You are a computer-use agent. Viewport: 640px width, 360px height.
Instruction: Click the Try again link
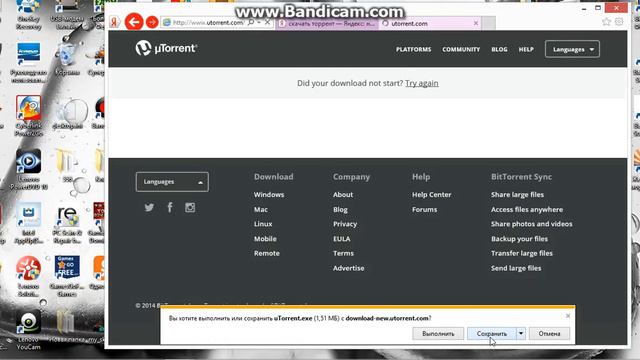[422, 83]
